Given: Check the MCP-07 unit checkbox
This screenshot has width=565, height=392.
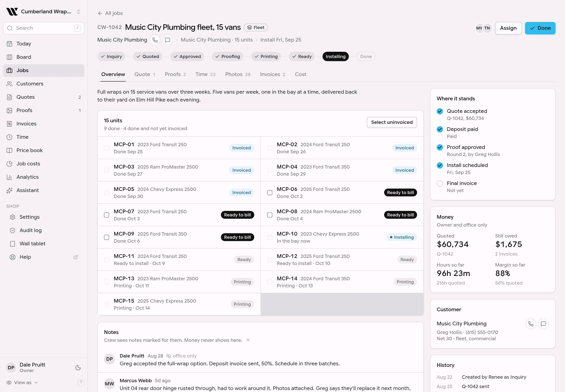Looking at the screenshot, I should (x=107, y=215).
